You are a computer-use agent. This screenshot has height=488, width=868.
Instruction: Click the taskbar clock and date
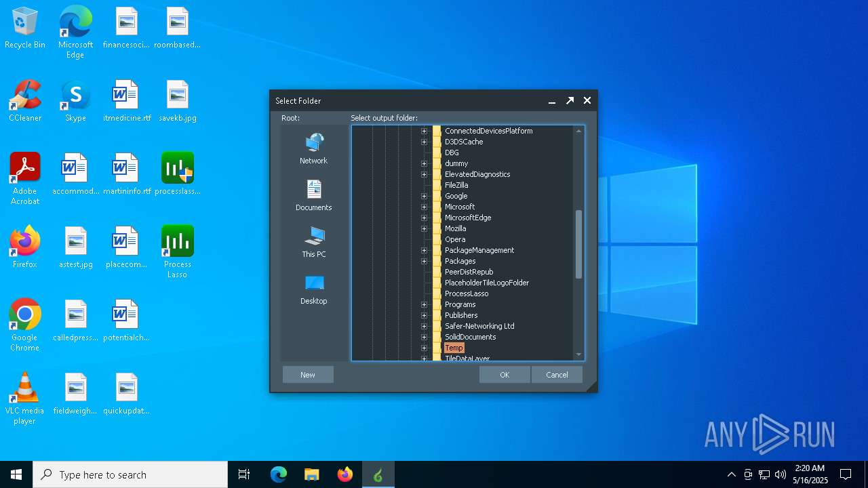[810, 474]
